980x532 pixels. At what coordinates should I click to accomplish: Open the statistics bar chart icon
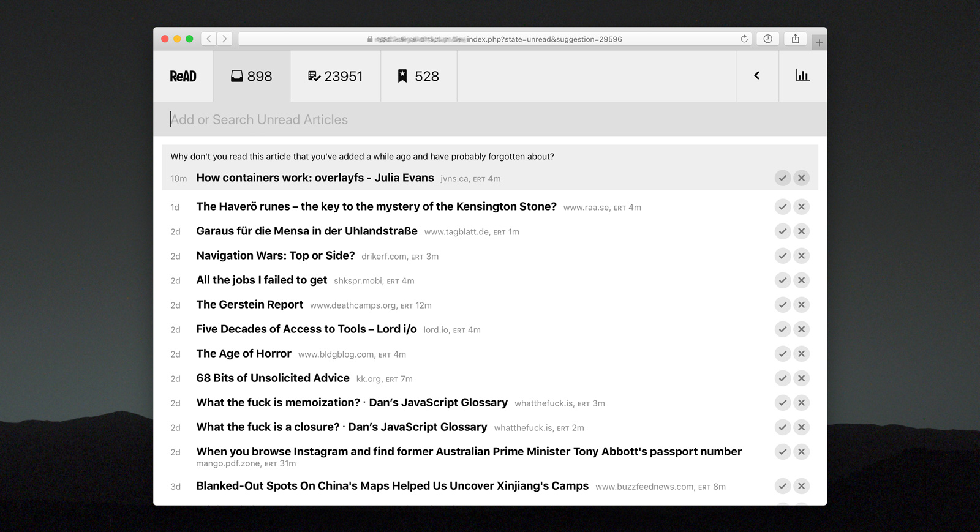[x=802, y=76]
